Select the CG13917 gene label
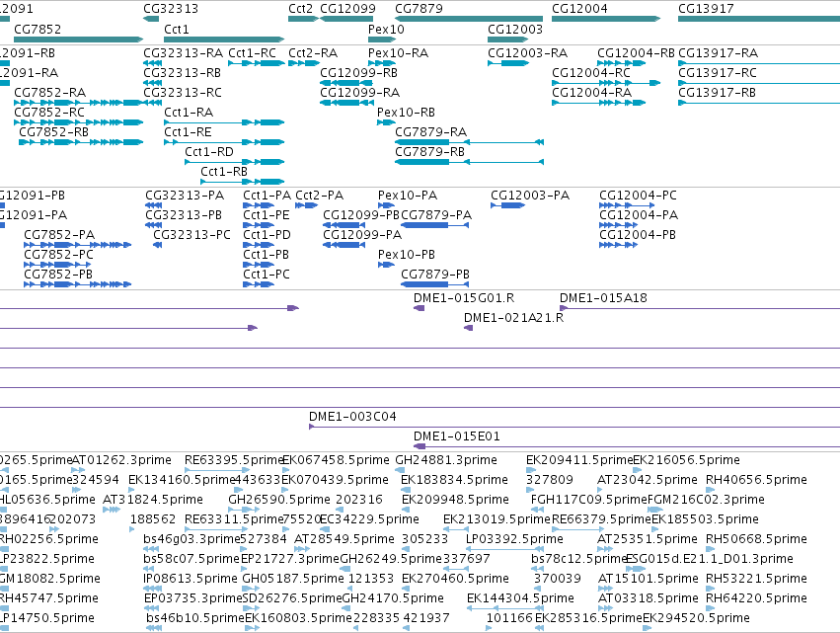The width and height of the screenshot is (840, 633). pyautogui.click(x=706, y=9)
